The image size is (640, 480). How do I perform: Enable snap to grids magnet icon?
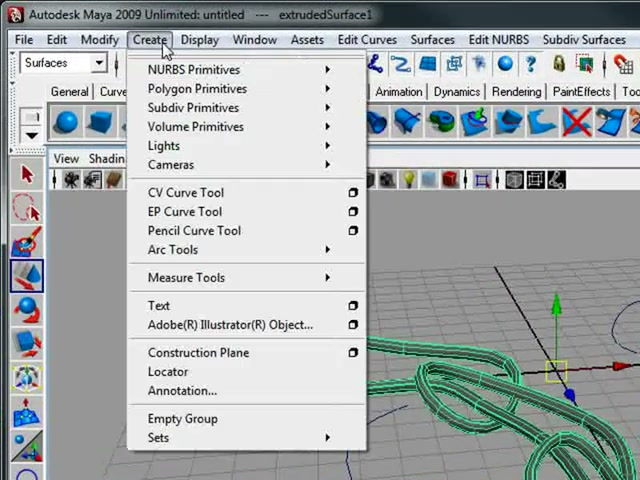(623, 64)
